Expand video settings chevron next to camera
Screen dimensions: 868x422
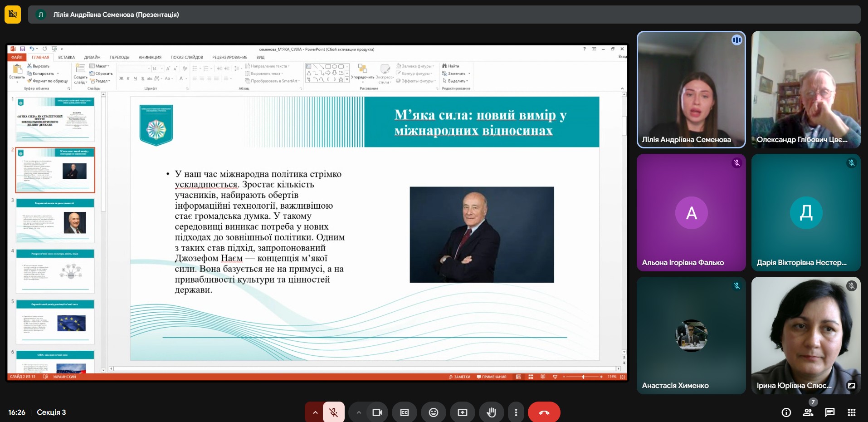click(359, 412)
